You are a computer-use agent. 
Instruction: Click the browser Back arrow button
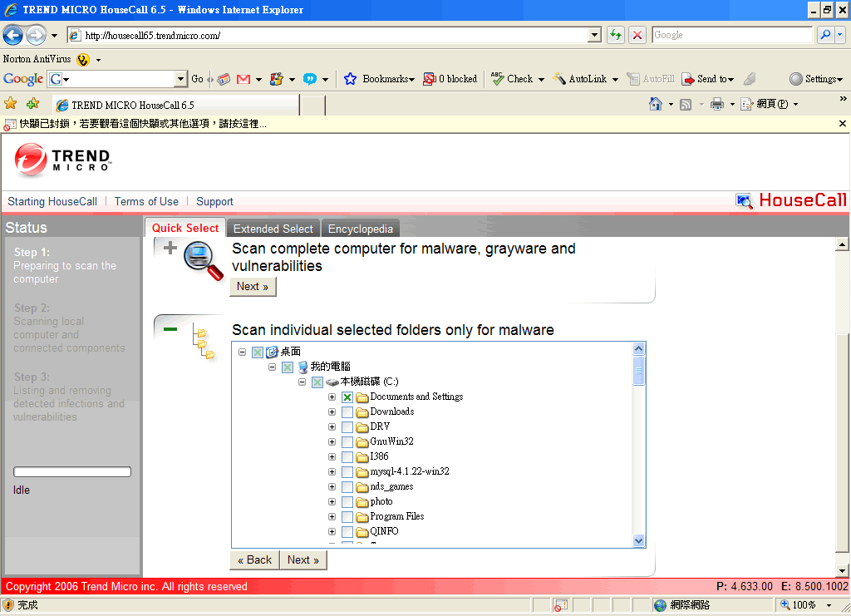click(12, 35)
